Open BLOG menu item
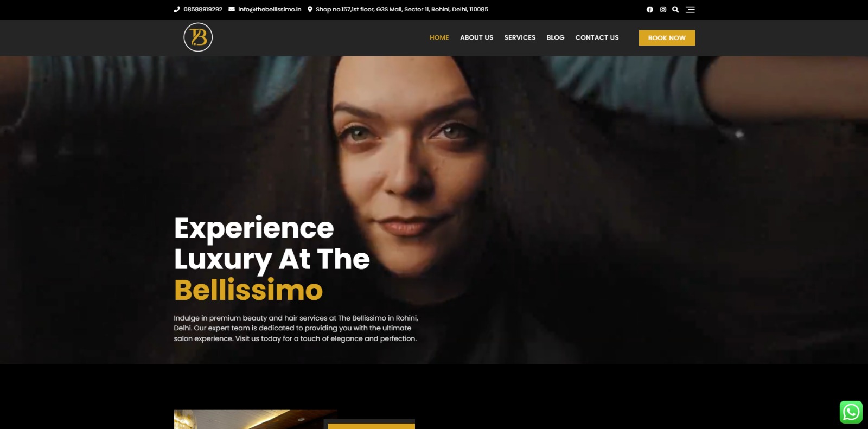This screenshot has width=868, height=429. point(556,37)
